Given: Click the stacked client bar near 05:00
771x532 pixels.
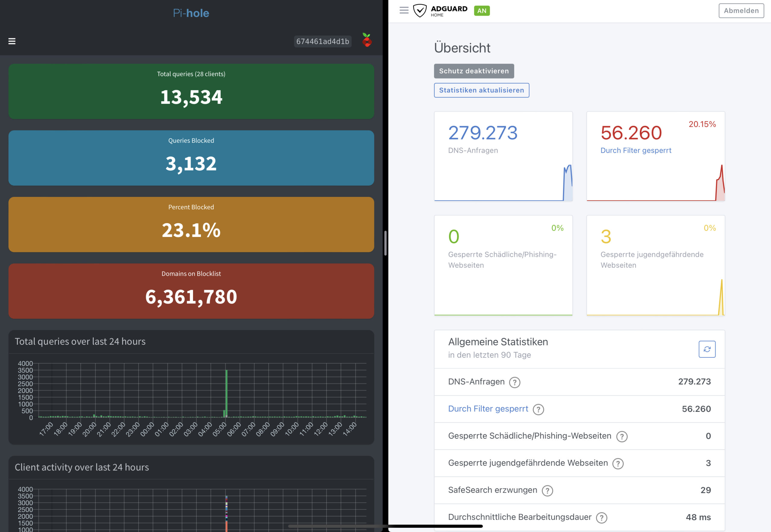Looking at the screenshot, I should tap(226, 513).
